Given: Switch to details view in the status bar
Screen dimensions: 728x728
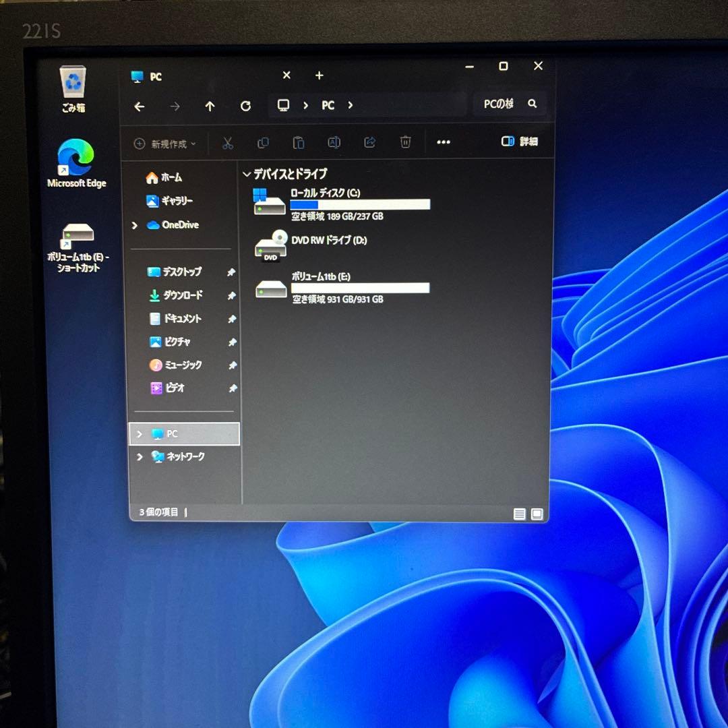Looking at the screenshot, I should 519,514.
